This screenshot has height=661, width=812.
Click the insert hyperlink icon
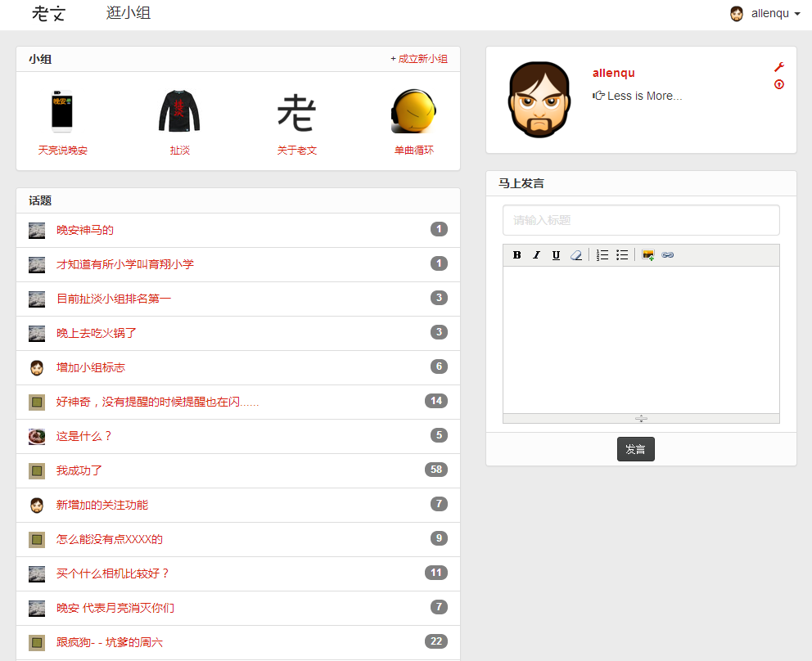667,255
